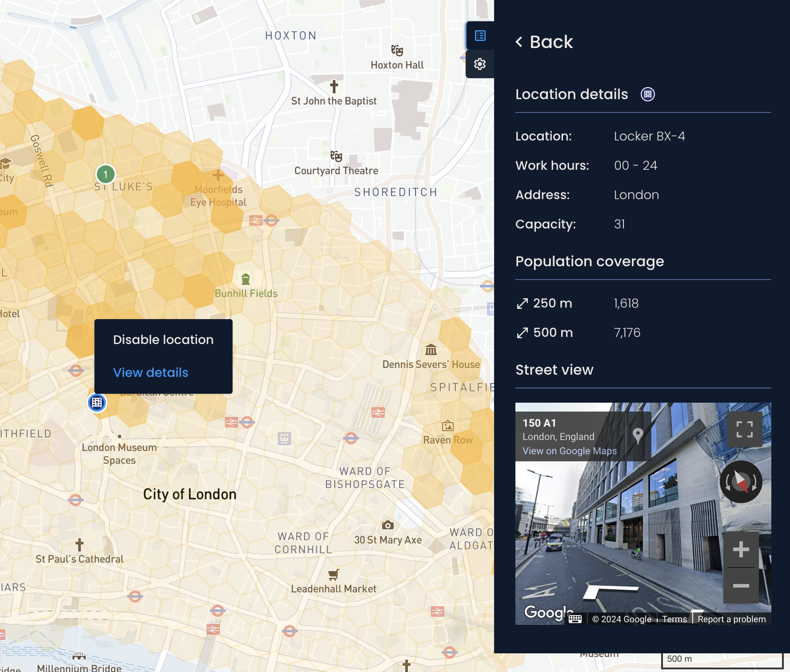Open the settings gear icon
Screen dimensions: 790x672
(x=480, y=64)
